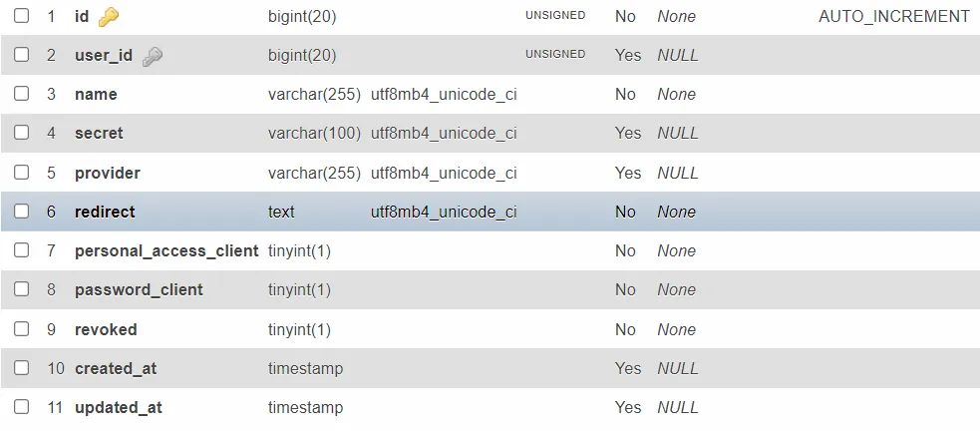Click the redirect column name
Screen dimensions: 980x439
point(105,212)
